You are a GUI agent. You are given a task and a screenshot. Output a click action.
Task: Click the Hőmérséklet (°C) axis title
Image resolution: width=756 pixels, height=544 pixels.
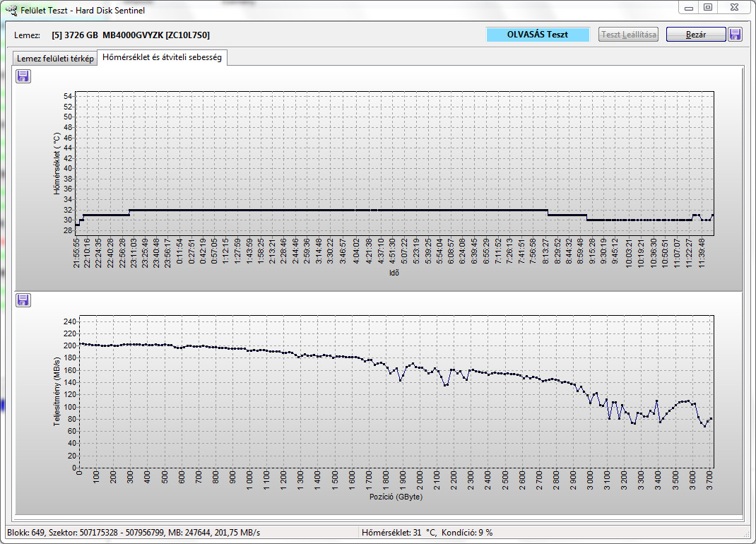click(x=57, y=163)
